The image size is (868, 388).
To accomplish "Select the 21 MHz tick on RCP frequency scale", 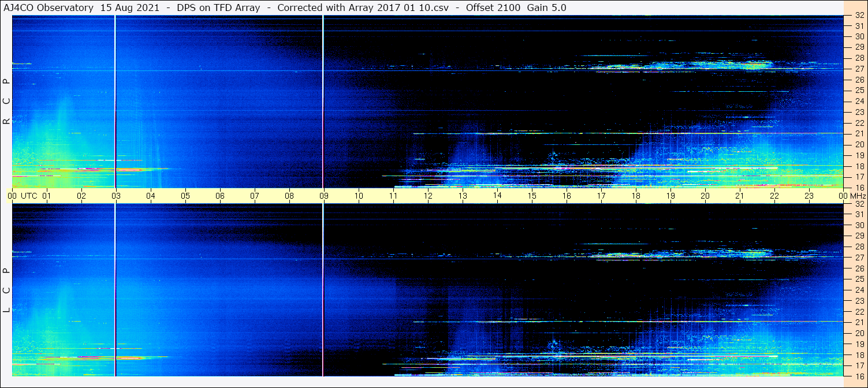I will pos(859,133).
